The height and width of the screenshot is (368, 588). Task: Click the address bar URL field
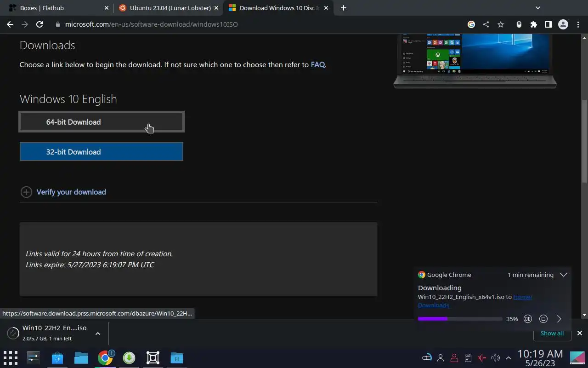(257, 24)
